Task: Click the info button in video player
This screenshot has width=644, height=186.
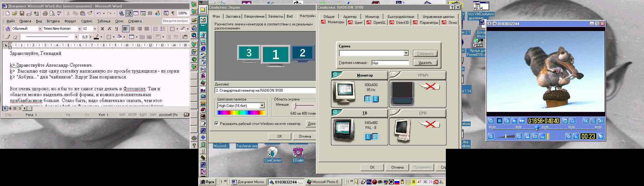Action: pos(576,136)
